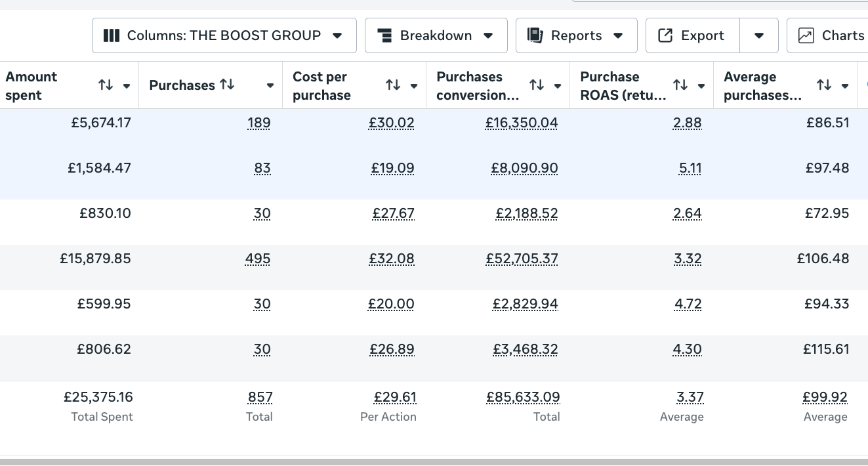Click conversion value £16,350.04

point(522,123)
